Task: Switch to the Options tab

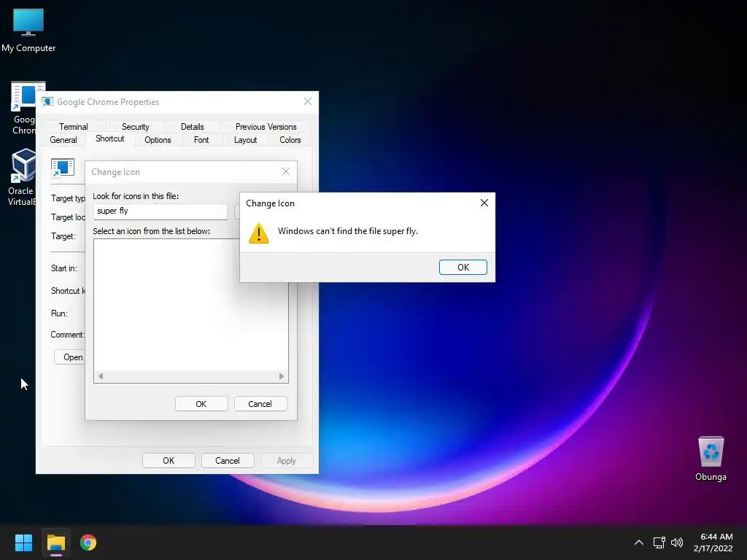Action: (x=158, y=140)
